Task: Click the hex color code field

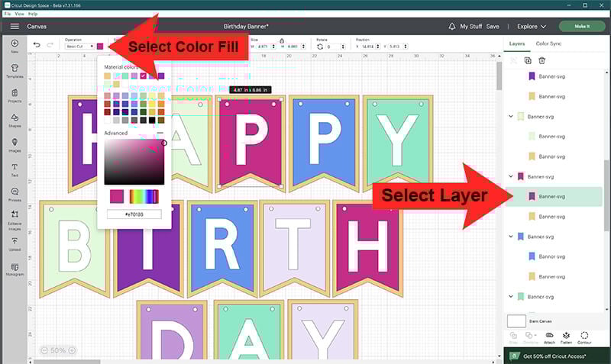Action: point(134,214)
